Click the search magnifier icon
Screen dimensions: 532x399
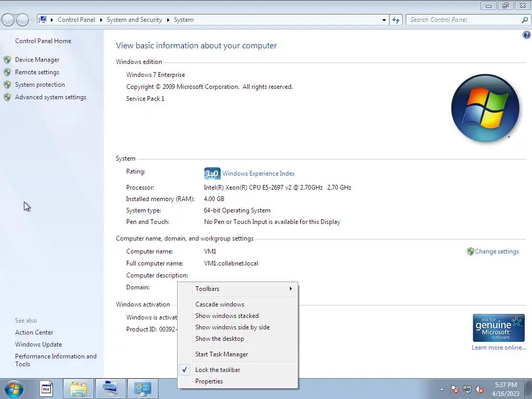525,20
